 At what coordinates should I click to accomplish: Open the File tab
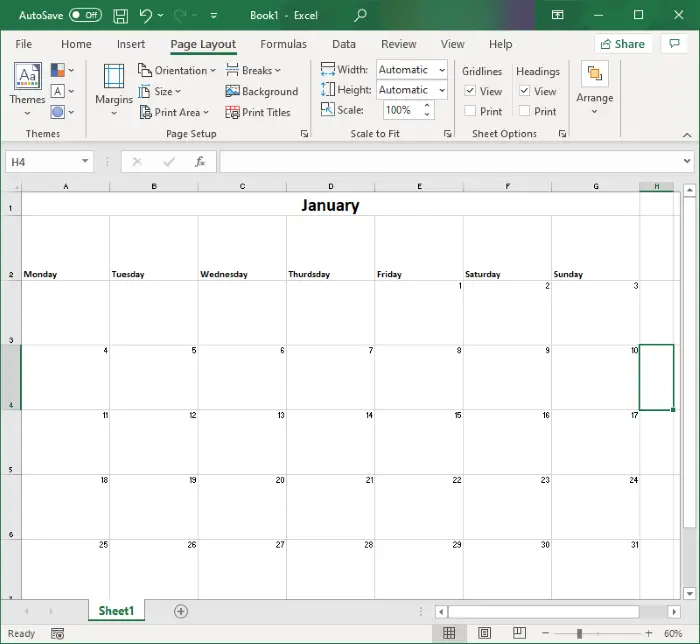pos(24,44)
